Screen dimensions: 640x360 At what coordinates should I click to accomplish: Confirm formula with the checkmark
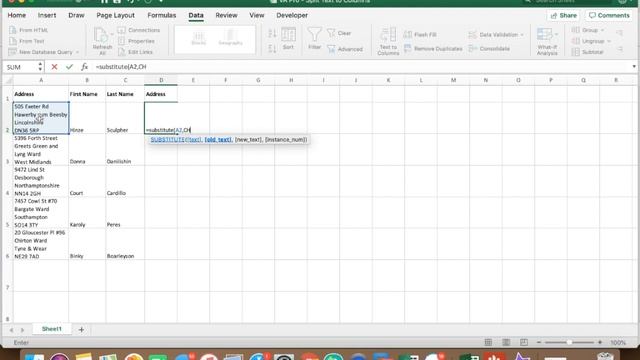click(x=69, y=67)
